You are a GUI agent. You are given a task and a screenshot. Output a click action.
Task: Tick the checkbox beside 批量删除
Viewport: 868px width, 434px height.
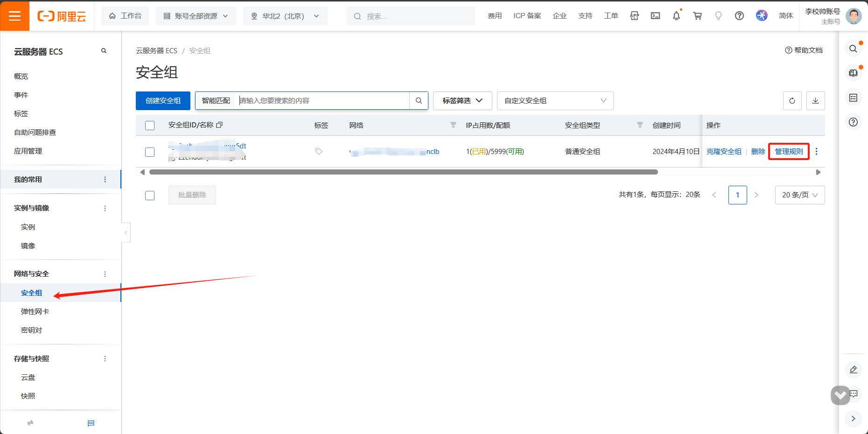click(150, 196)
